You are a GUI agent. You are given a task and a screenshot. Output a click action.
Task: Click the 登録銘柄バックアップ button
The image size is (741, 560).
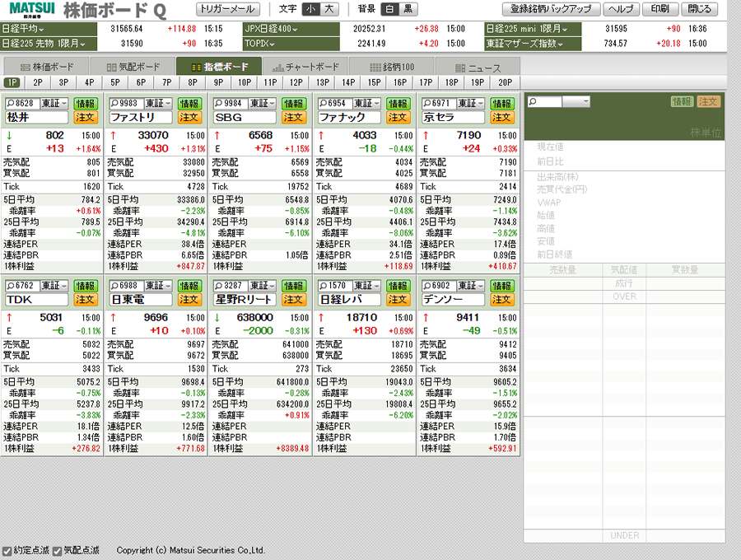coord(551,9)
